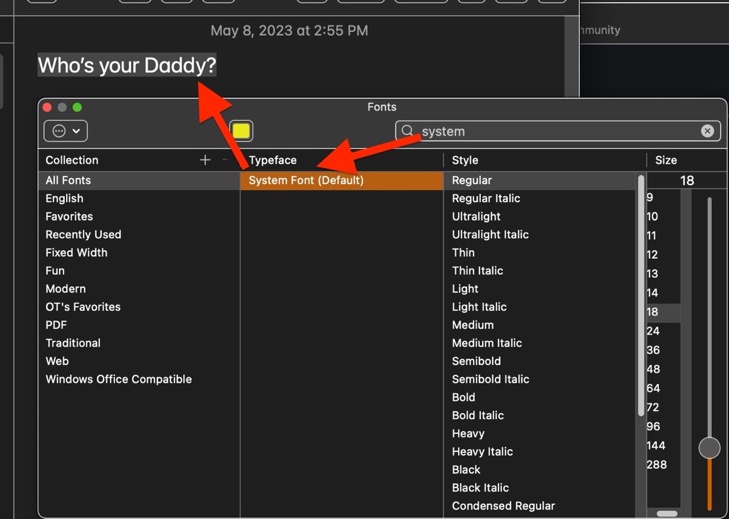
Task: Open the Fonts actions menu dropdown
Action: click(66, 131)
